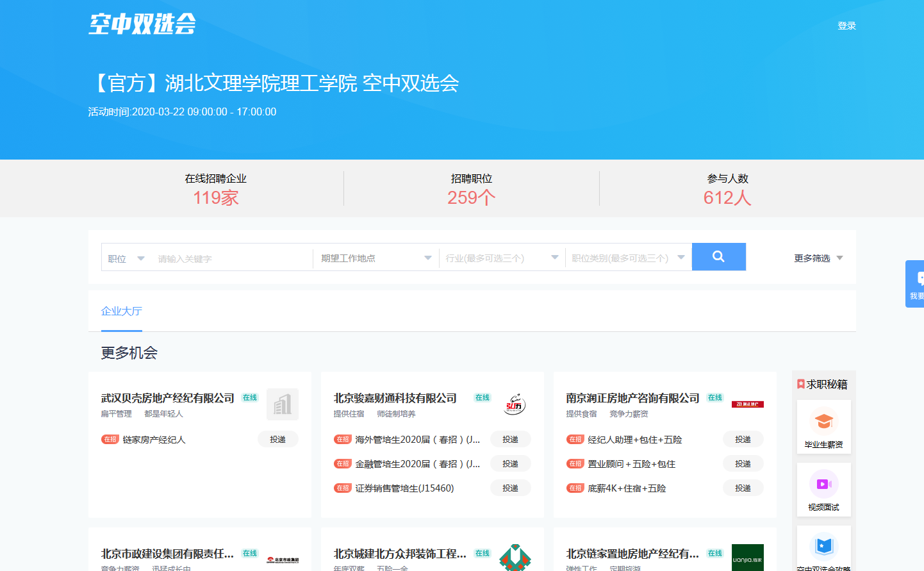Viewport: 924px width, 571px height.
Task: Expand the 更多筛选 filter options
Action: tap(818, 258)
